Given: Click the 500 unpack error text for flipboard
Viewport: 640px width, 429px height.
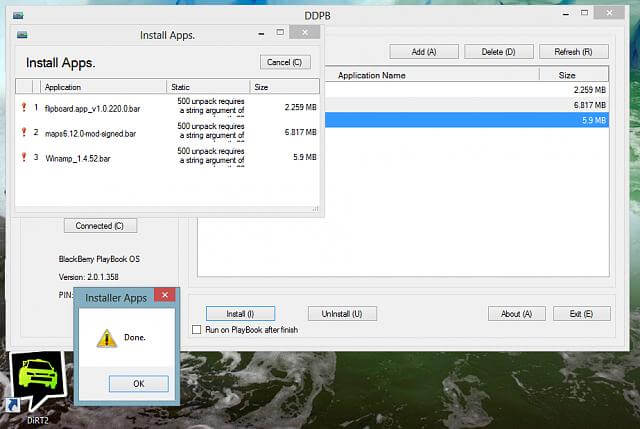Looking at the screenshot, I should (x=211, y=106).
